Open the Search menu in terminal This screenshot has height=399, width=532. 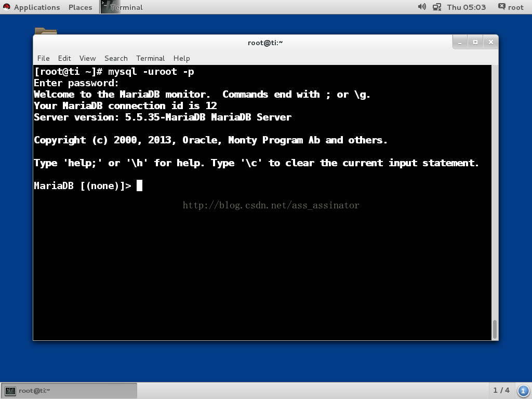click(116, 58)
